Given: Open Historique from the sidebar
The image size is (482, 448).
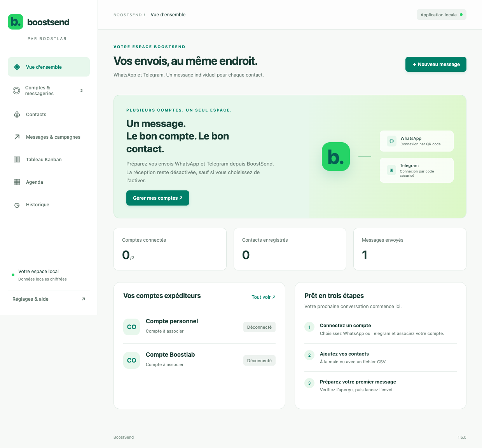Looking at the screenshot, I should tap(49, 205).
